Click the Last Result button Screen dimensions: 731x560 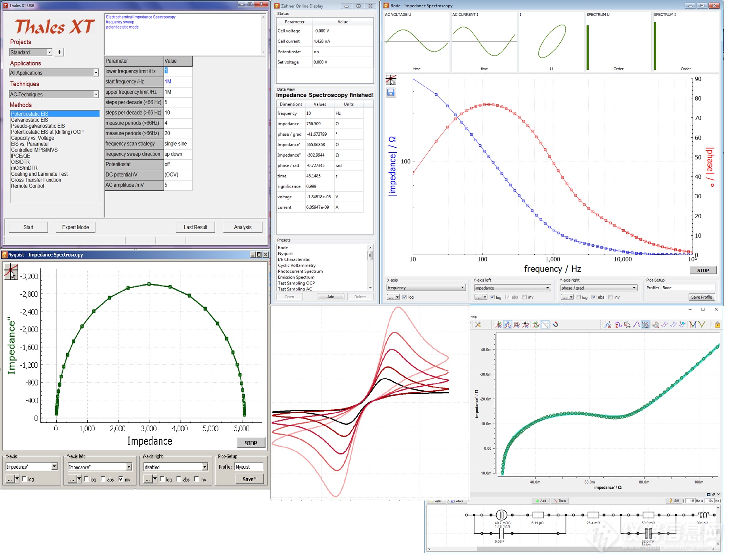(x=195, y=227)
